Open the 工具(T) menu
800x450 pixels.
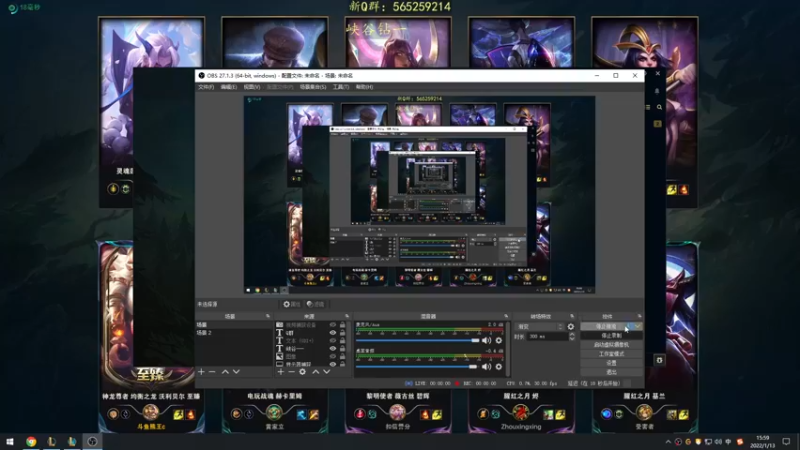click(x=341, y=87)
